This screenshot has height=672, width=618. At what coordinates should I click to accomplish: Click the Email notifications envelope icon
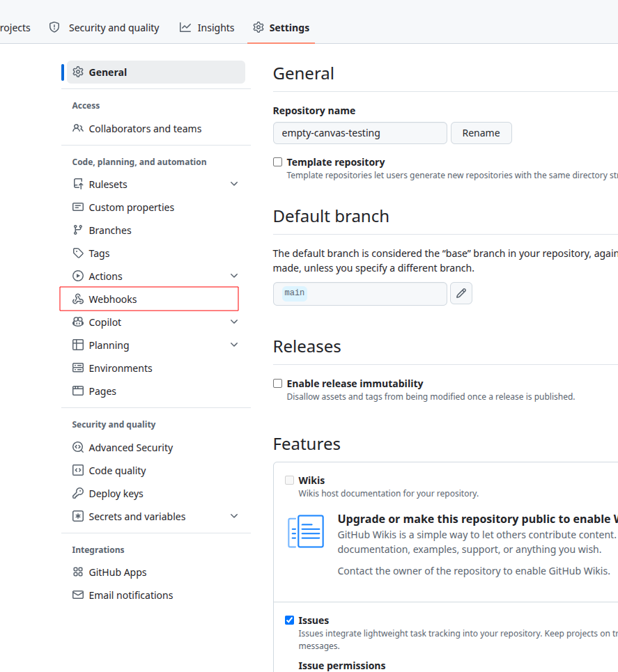click(77, 595)
